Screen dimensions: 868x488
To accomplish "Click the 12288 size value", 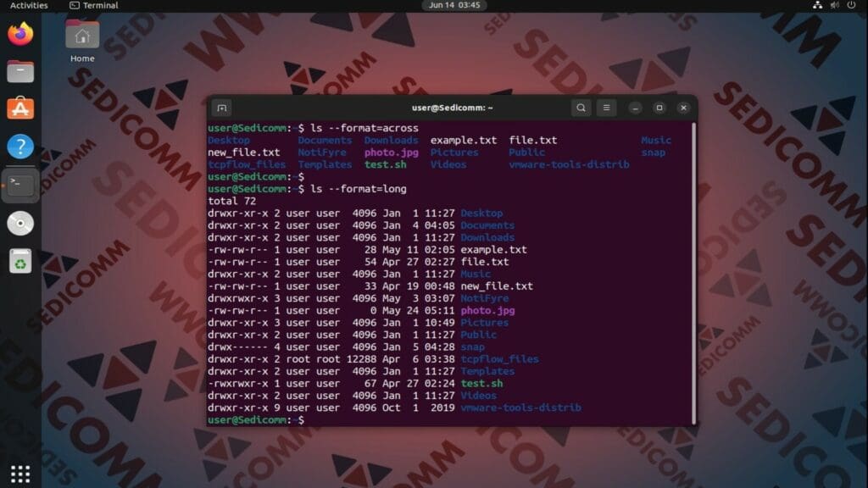I will (x=361, y=359).
